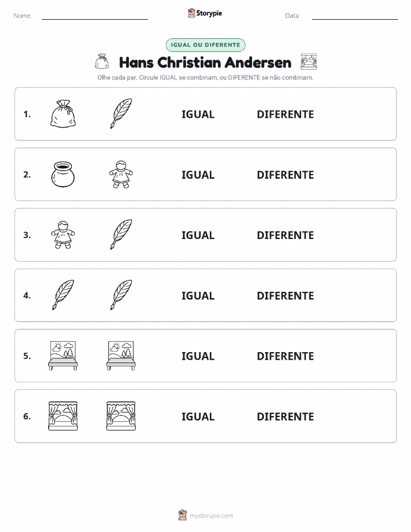Select the first bed-with-window picture in row 5
411x532 pixels.
click(63, 356)
